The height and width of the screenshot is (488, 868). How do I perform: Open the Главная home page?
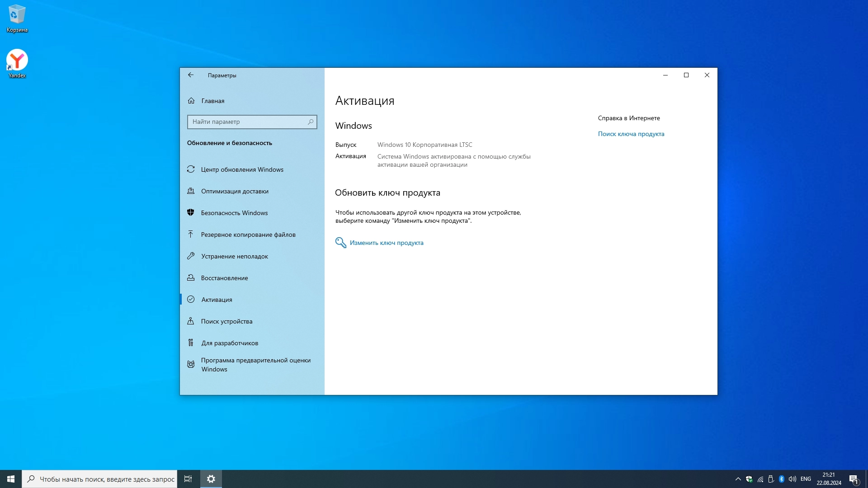pyautogui.click(x=212, y=101)
